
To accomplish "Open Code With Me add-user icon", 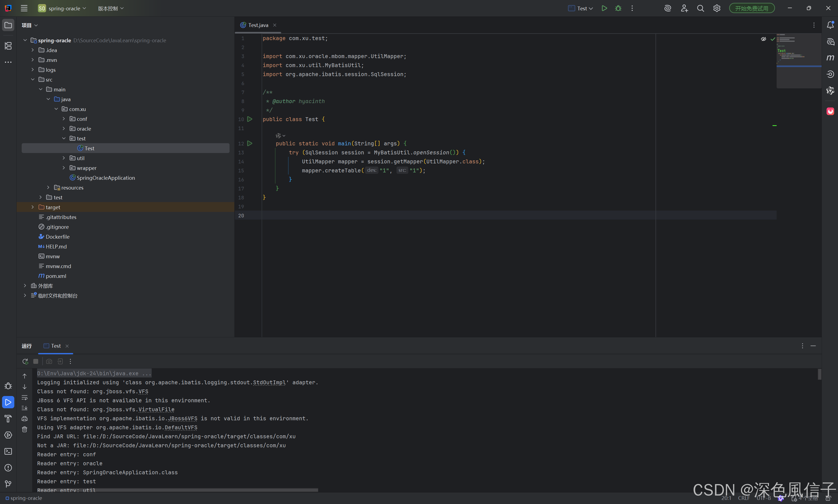I will click(x=684, y=8).
